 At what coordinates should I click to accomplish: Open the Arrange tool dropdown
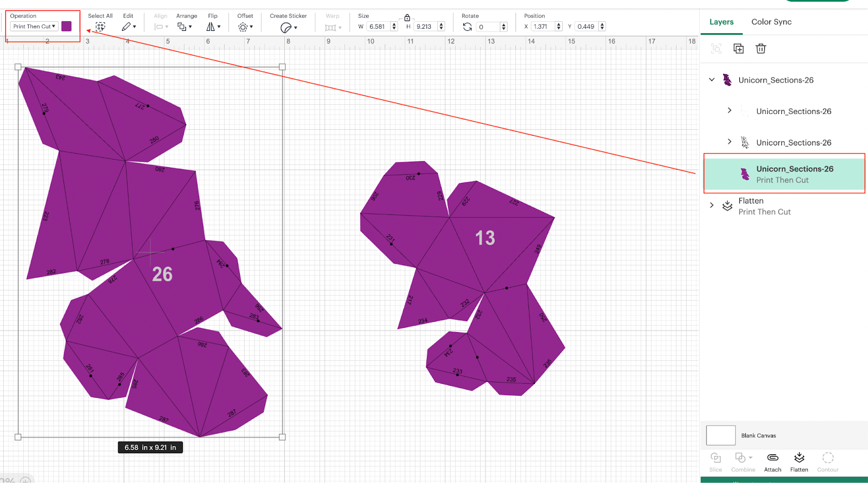click(184, 27)
